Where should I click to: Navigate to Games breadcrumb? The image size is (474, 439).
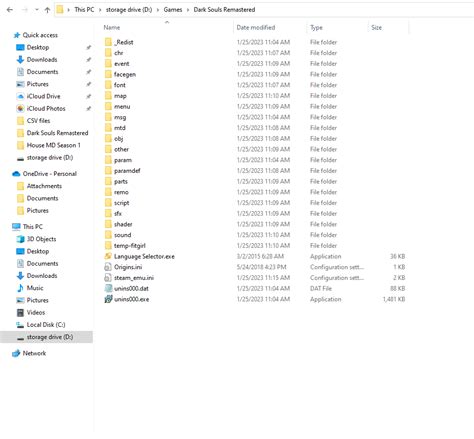[173, 10]
